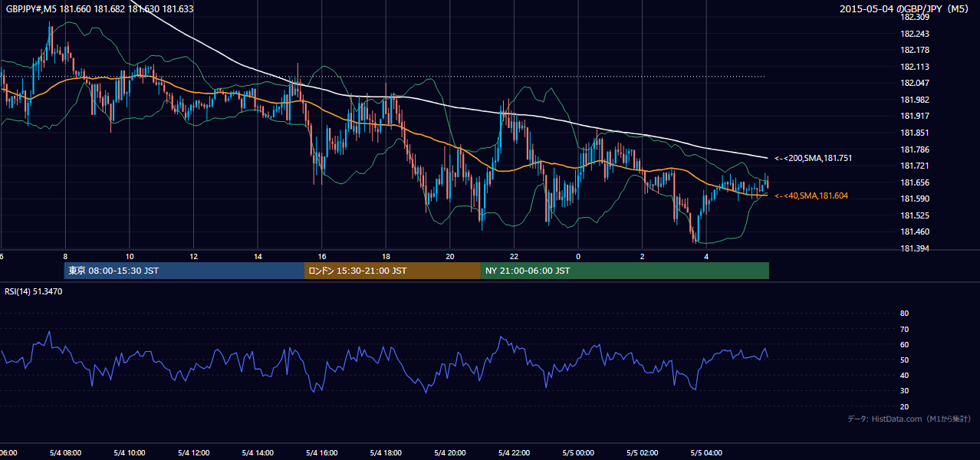Click the 181.917 price axis label
This screenshot has width=980, height=460.
pos(915,117)
